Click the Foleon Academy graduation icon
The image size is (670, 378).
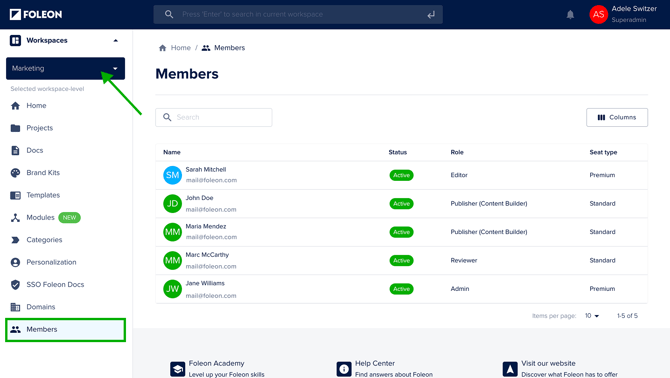(178, 369)
